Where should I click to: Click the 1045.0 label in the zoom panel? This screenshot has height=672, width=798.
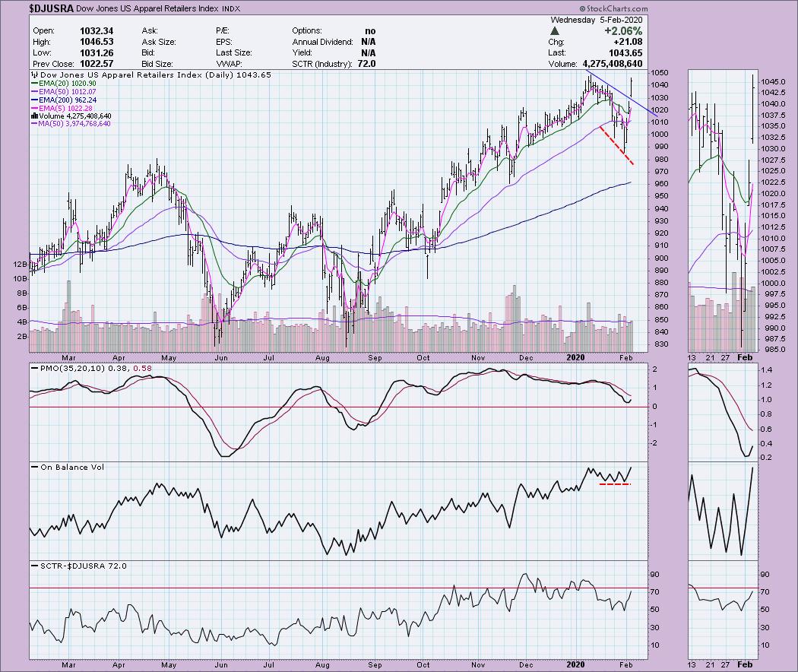click(x=773, y=82)
